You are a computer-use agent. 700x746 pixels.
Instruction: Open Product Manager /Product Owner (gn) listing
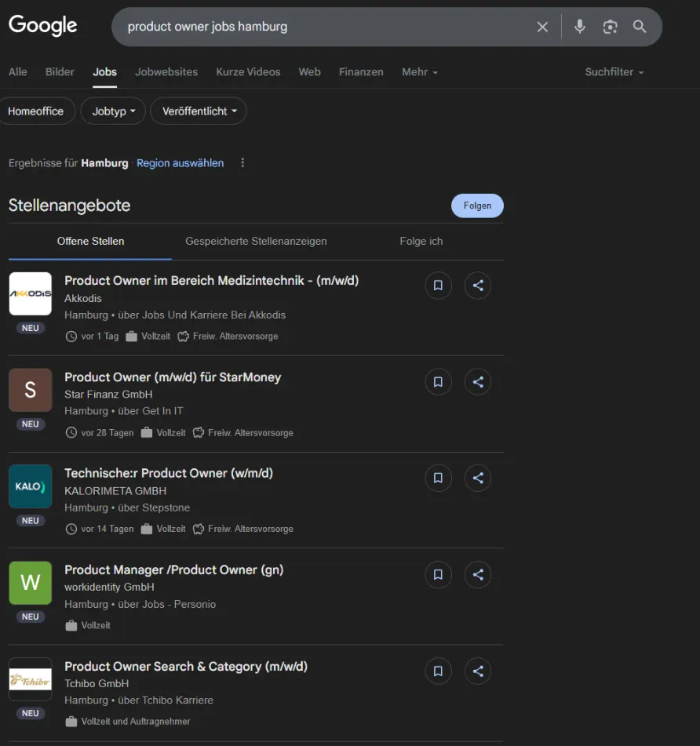click(x=174, y=570)
